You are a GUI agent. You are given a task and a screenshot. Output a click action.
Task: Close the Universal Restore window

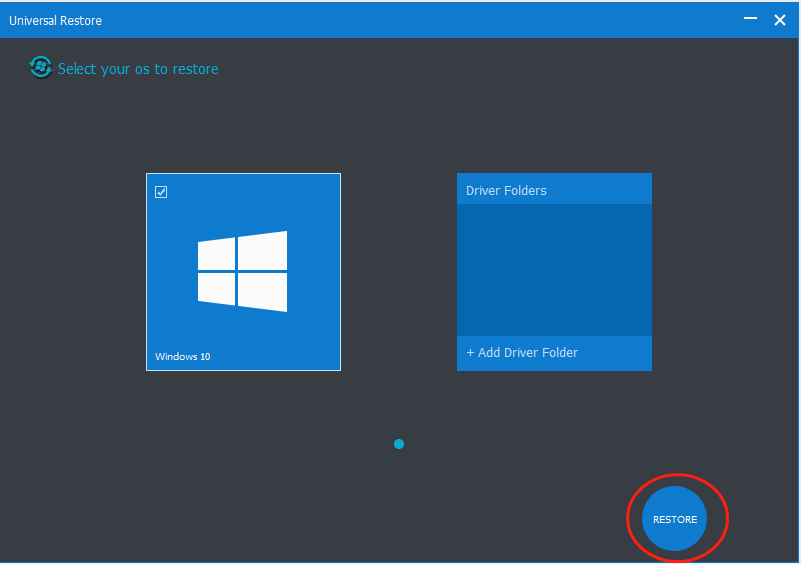(x=780, y=20)
